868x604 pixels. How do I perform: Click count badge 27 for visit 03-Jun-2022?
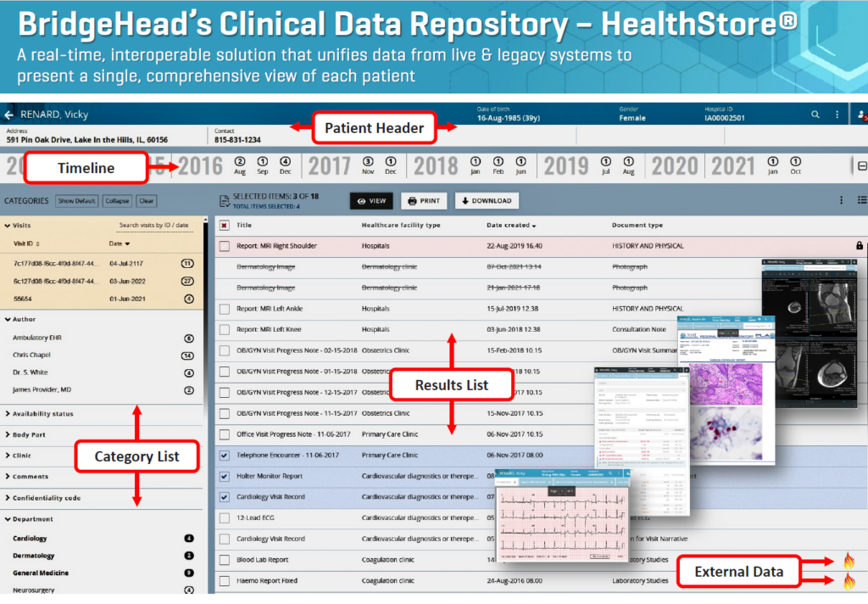[x=187, y=282]
